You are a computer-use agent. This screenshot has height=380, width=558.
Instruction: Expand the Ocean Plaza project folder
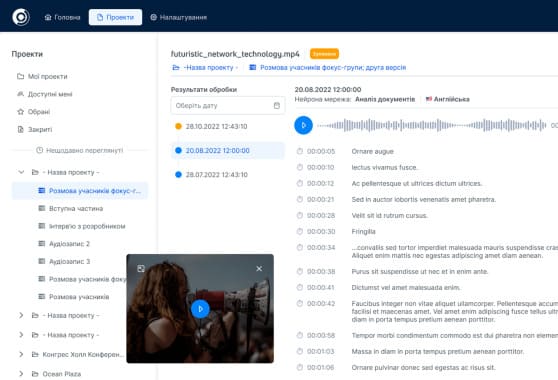tap(21, 374)
